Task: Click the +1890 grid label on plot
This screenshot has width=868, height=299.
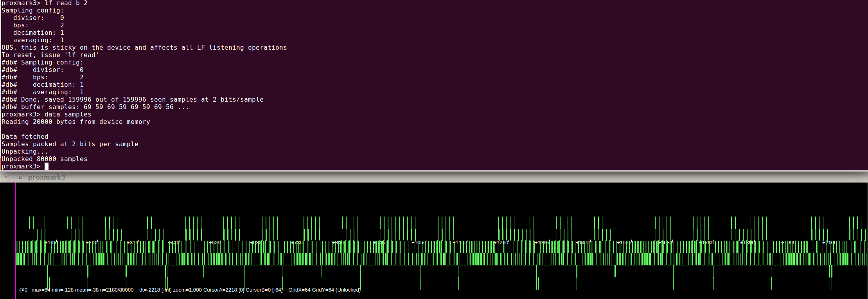Action: [748, 243]
